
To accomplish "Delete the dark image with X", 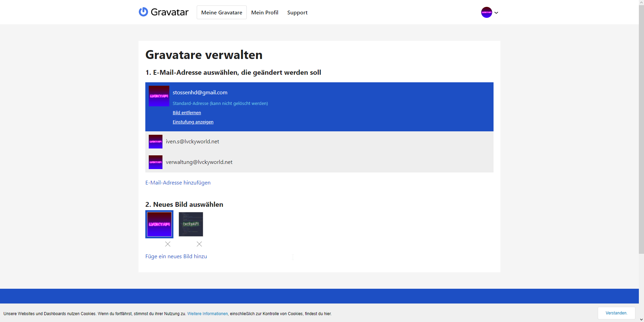I will tap(199, 244).
